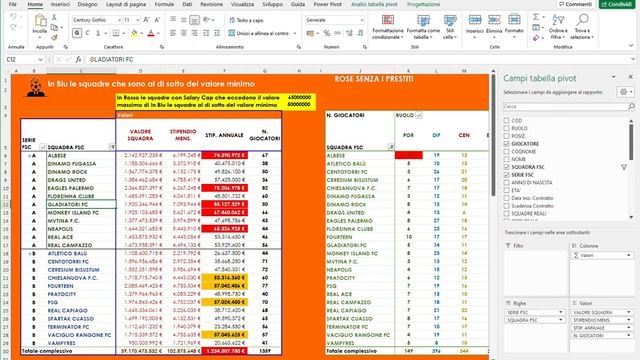Screen dimensions: 640x360
Task: Align text left icon
Action: point(173,33)
